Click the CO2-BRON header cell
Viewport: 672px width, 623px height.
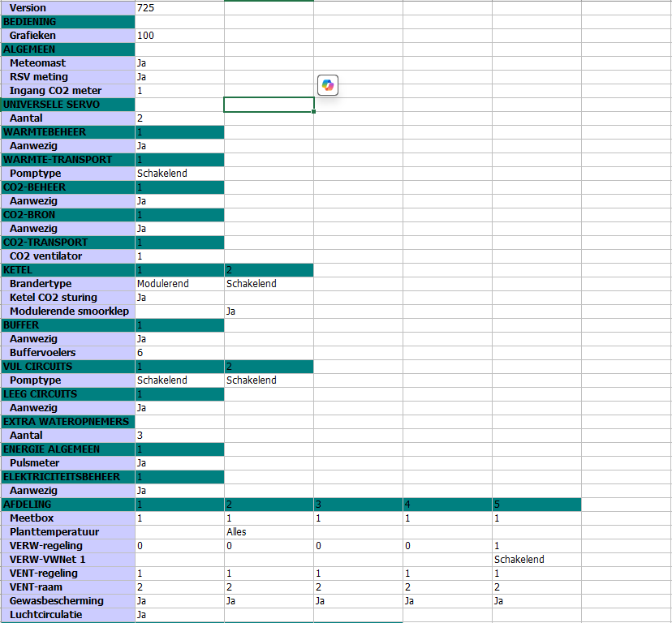pos(68,215)
